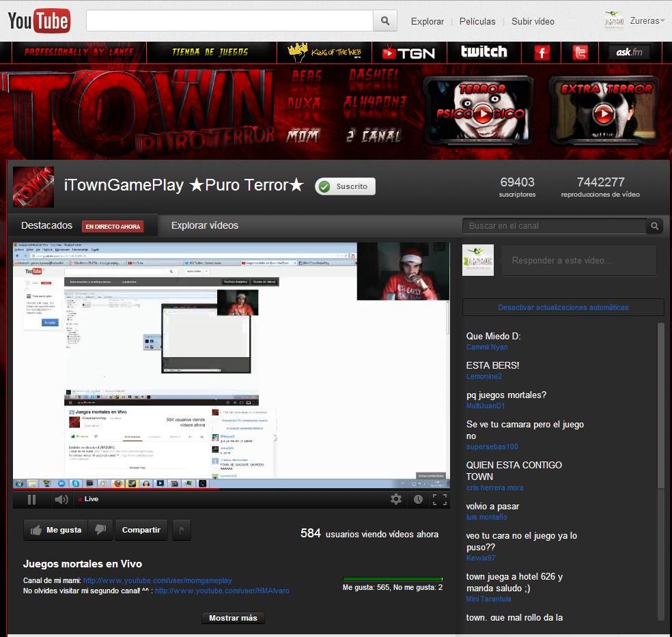The width and height of the screenshot is (672, 637).
Task: Open commenter Kewix97 profile
Action: click(481, 558)
